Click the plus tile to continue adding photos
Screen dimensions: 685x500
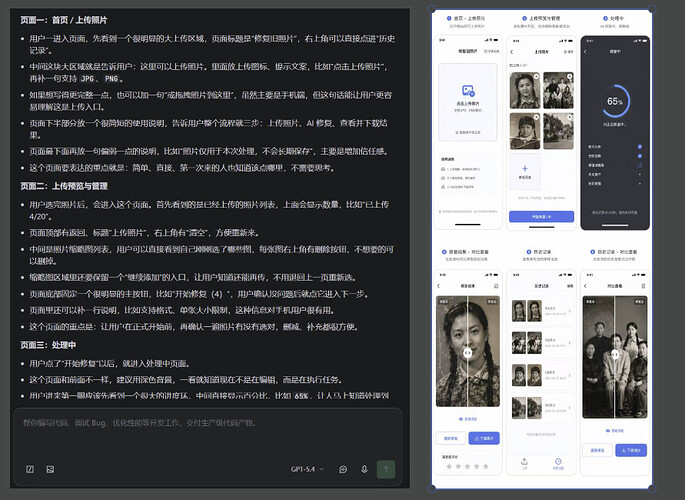pyautogui.click(x=525, y=171)
